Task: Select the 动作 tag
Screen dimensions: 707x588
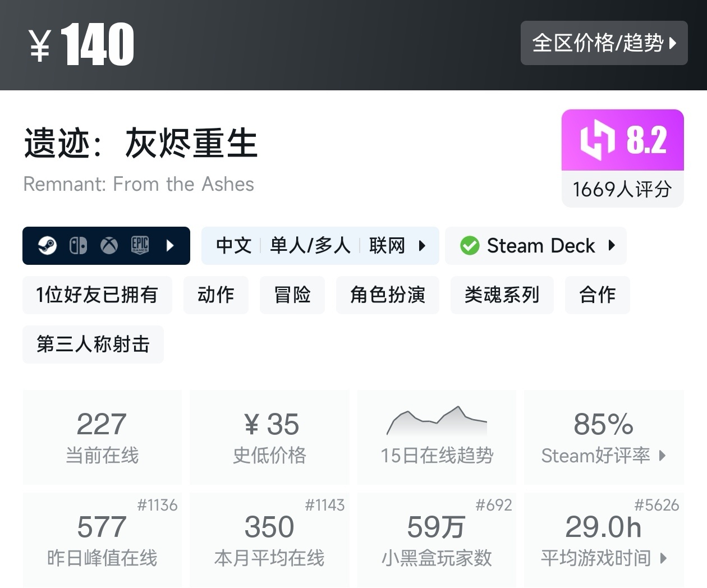Action: (216, 295)
